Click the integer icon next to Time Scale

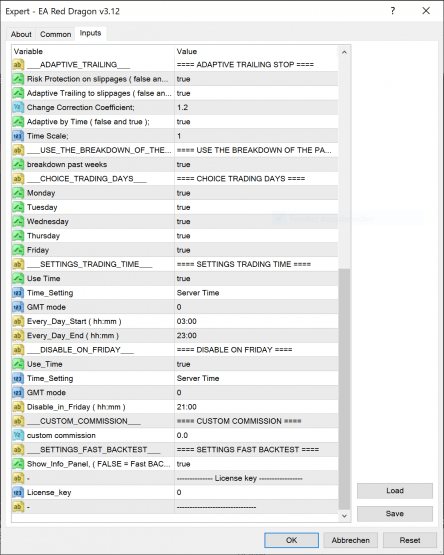click(x=18, y=136)
